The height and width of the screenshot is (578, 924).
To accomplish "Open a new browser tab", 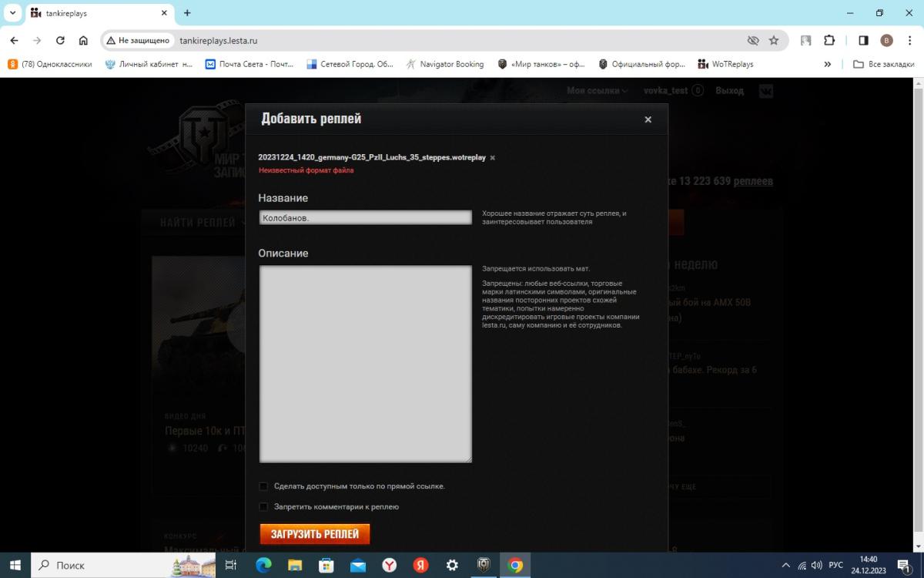I will point(187,12).
